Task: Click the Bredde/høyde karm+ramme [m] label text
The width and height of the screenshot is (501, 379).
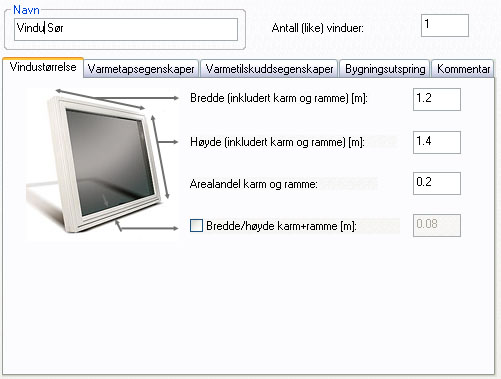Action: pos(281,226)
